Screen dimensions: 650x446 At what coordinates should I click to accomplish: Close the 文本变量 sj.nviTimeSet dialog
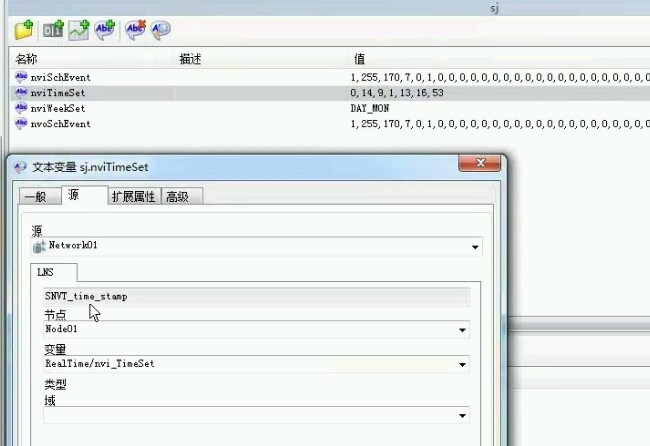pos(480,162)
